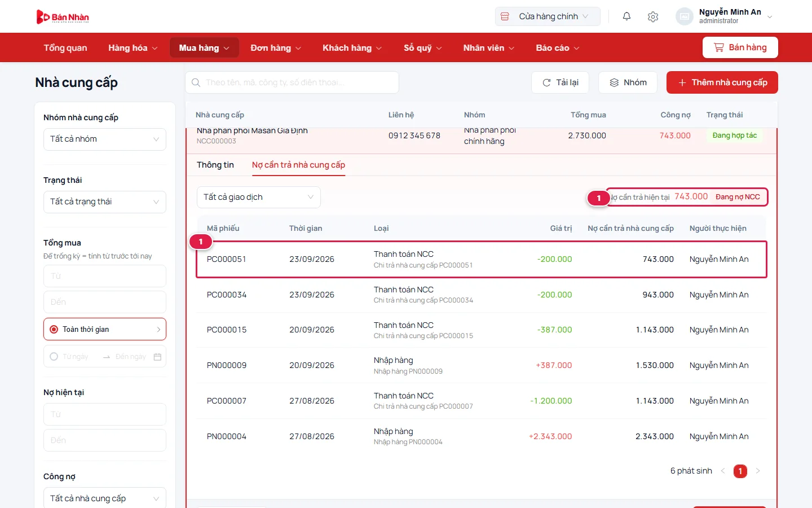This screenshot has height=508, width=812.
Task: Click voucher code PC000007
Action: 227,401
